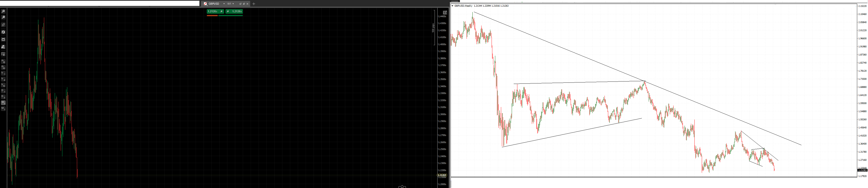Image resolution: width=868 pixels, height=188 pixels.
Task: Select the M1 monthly timeframe
Action: click(x=3, y=109)
